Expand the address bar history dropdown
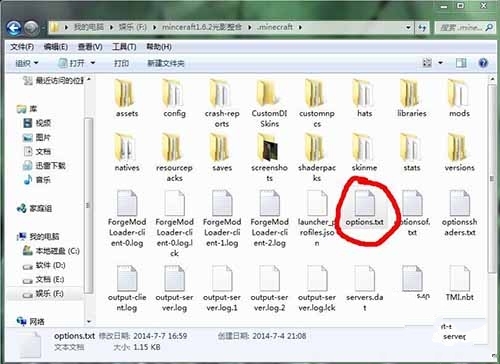Viewport: 500px width, 364px height. 408,28
